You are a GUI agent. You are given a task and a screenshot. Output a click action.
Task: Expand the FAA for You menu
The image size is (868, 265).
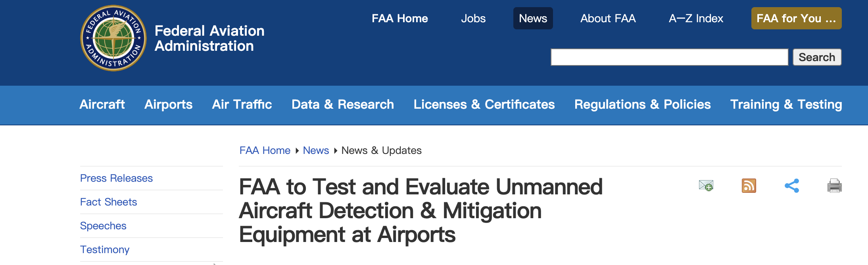796,18
